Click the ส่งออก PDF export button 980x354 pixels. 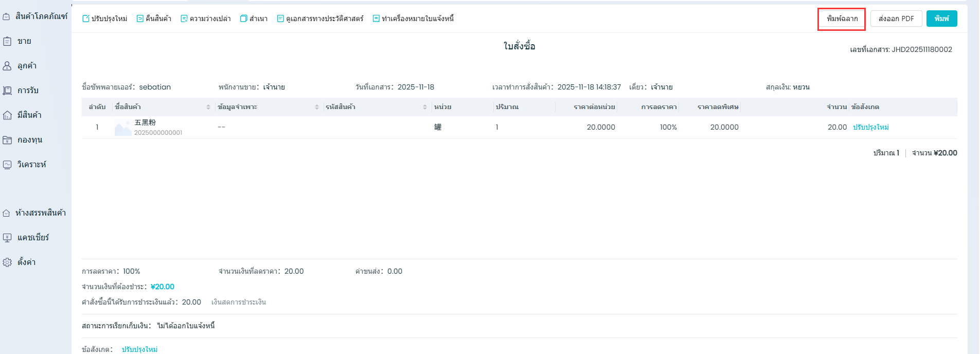coord(896,19)
